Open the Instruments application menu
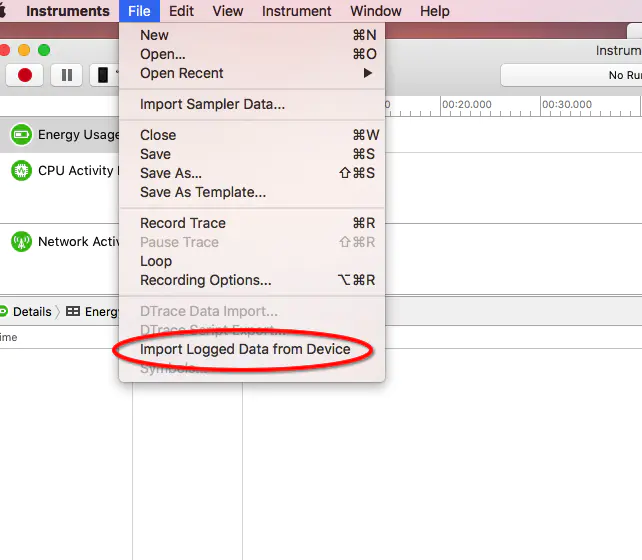 pyautogui.click(x=68, y=11)
